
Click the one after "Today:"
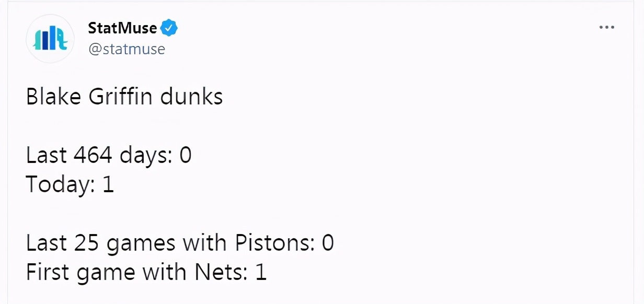tap(108, 185)
